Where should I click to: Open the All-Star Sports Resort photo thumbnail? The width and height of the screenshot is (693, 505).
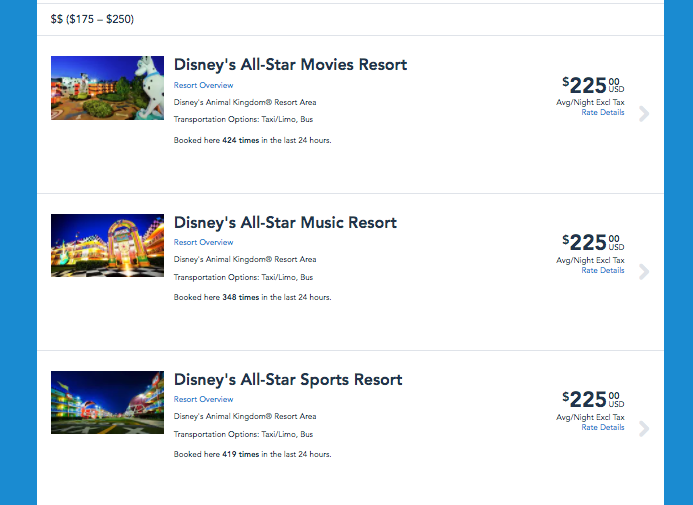tap(107, 402)
